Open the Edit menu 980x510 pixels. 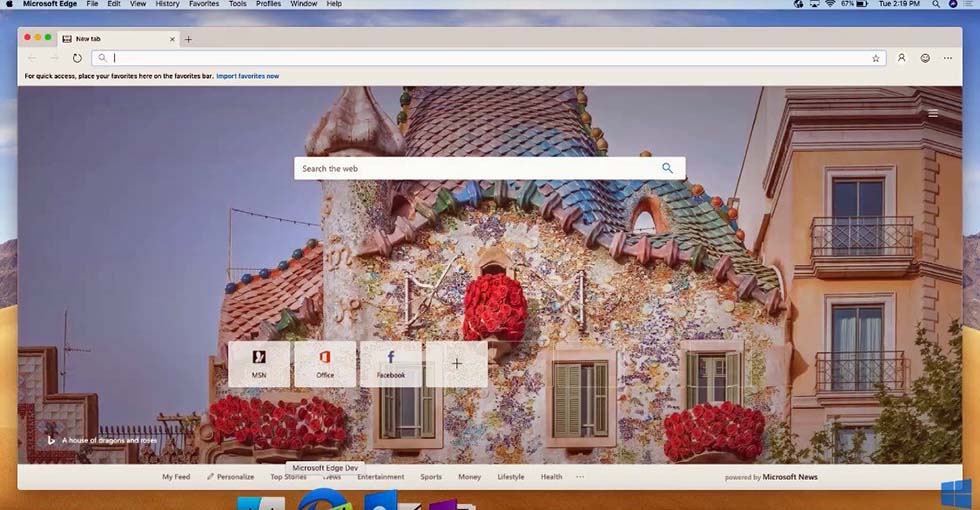[x=114, y=4]
